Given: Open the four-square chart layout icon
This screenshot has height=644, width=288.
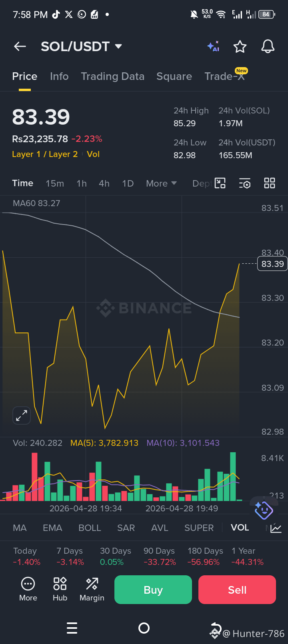Looking at the screenshot, I should pyautogui.click(x=270, y=183).
